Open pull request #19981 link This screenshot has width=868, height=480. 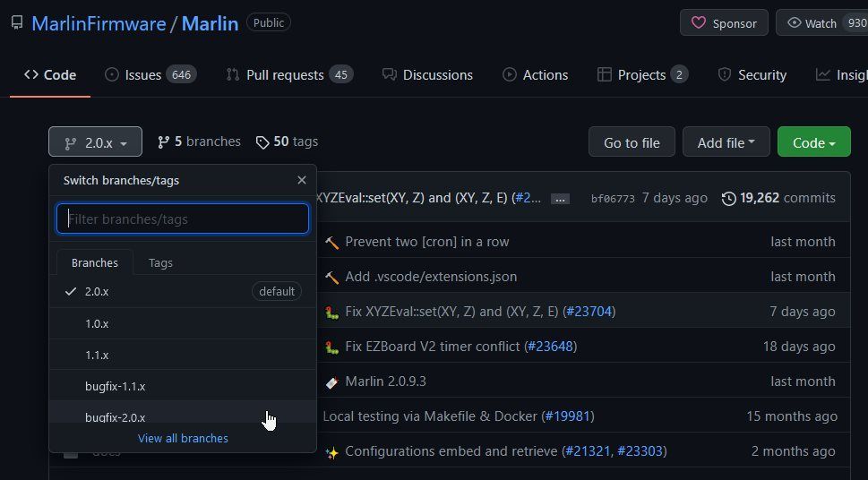click(567, 416)
